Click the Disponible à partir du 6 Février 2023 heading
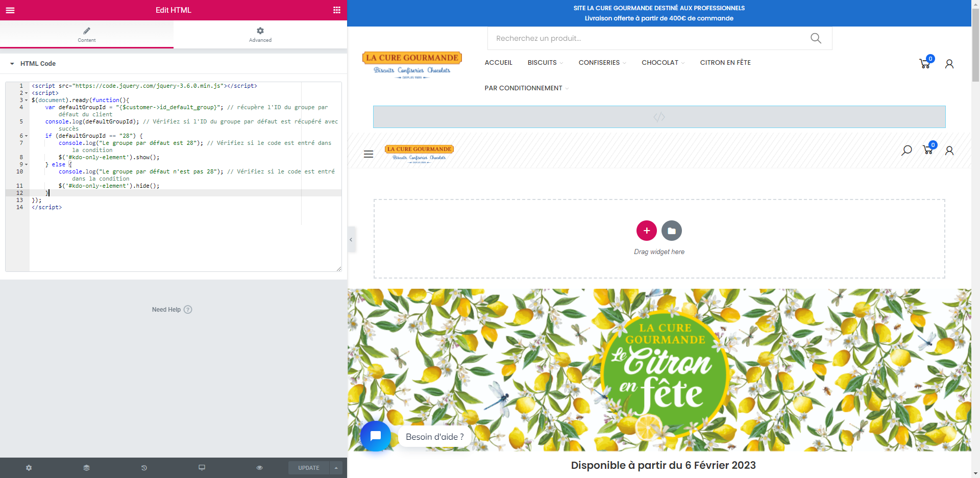The image size is (980, 478). pyautogui.click(x=663, y=465)
